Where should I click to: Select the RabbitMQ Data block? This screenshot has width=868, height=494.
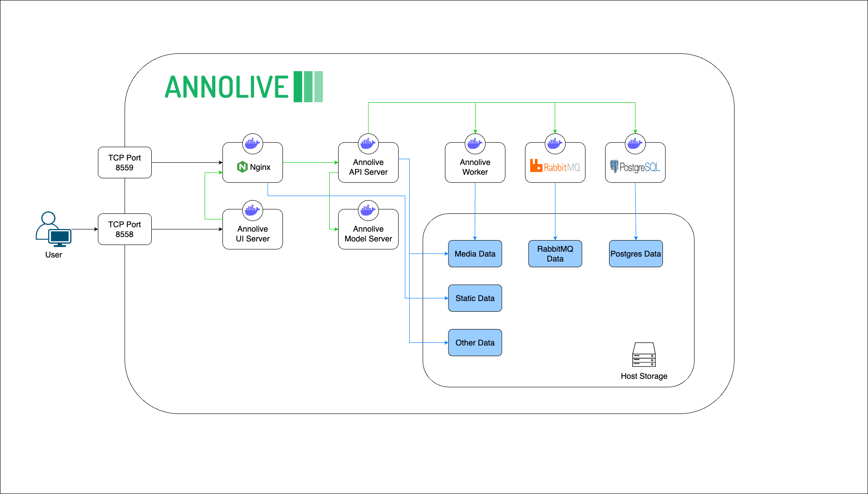coord(555,254)
